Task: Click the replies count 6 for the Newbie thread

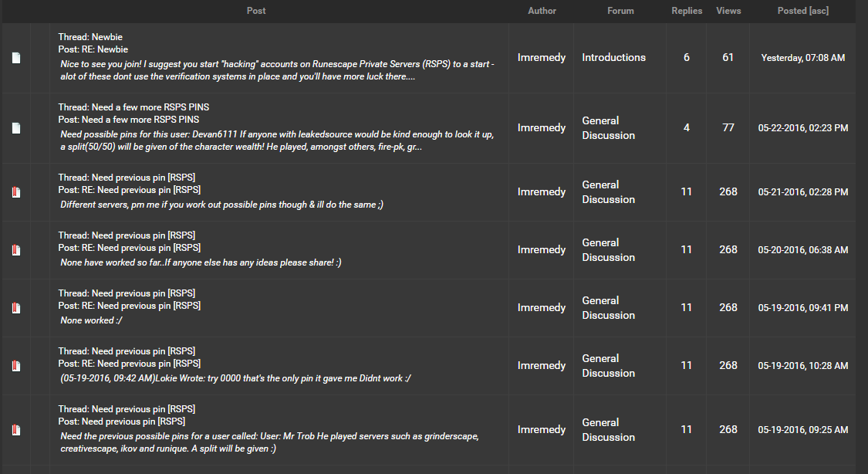Action: [x=687, y=57]
